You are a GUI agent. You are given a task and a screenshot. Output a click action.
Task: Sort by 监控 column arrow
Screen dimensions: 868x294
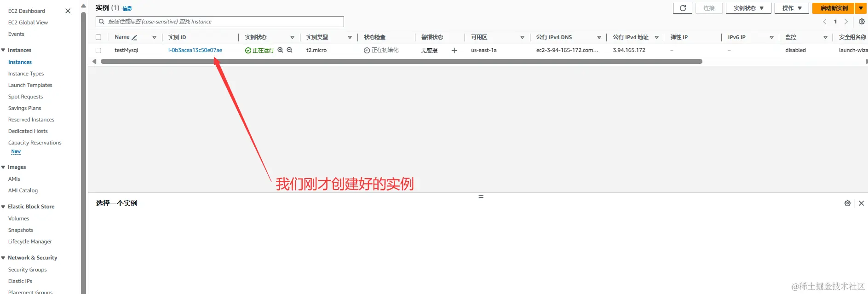click(x=825, y=37)
